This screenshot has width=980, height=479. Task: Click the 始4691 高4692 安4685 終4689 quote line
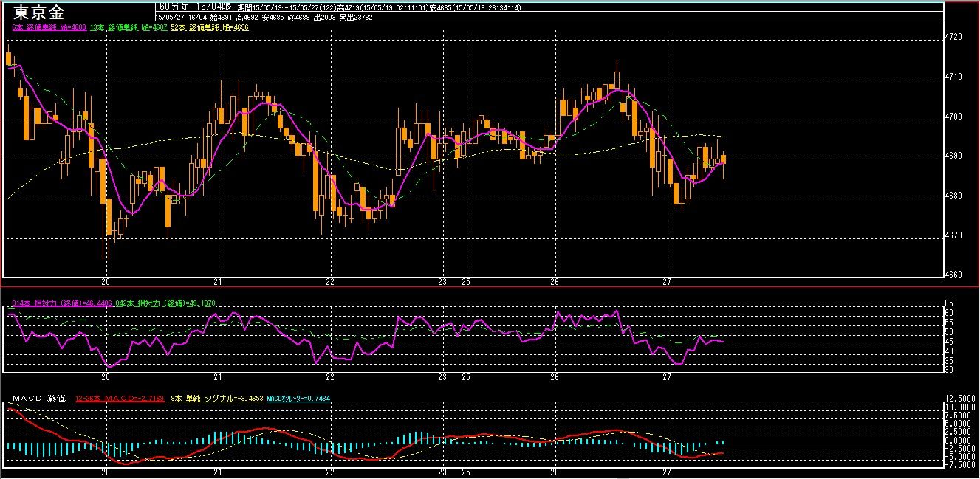pos(261,15)
